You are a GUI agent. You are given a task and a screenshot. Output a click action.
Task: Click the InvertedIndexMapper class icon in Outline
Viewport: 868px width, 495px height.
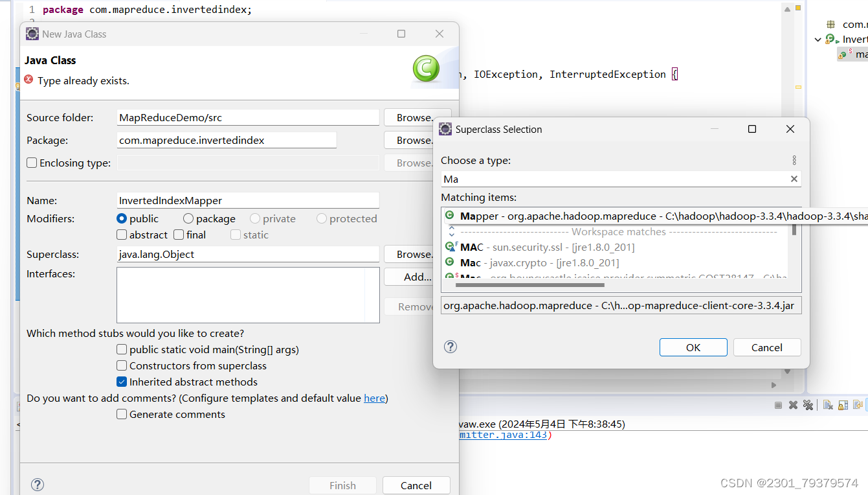click(830, 39)
